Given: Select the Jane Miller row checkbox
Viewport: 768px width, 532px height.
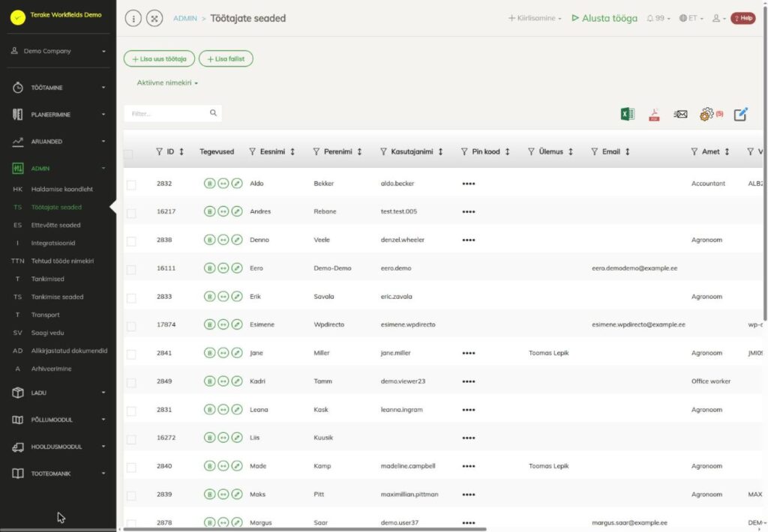Looking at the screenshot, I should point(131,354).
